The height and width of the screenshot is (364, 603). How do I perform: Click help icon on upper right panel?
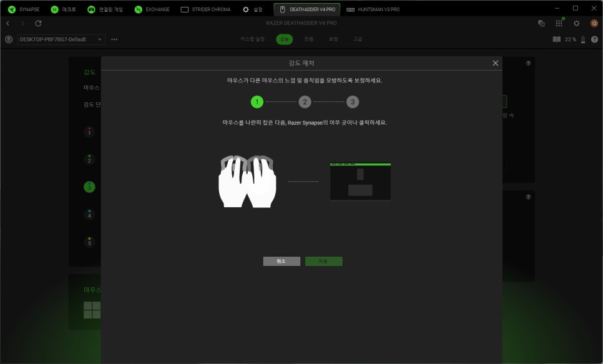[x=528, y=63]
